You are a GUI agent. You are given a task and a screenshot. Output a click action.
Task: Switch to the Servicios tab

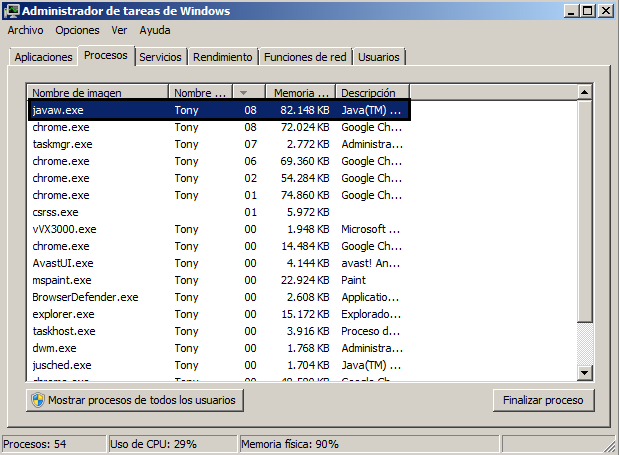pyautogui.click(x=160, y=57)
